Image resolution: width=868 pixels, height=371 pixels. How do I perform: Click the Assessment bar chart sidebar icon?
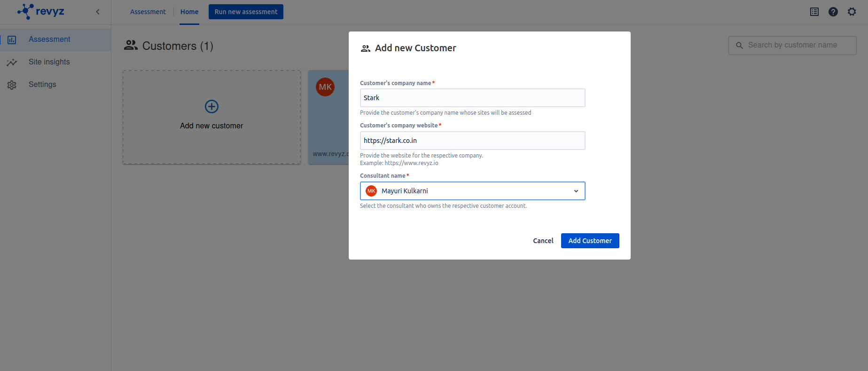click(12, 40)
